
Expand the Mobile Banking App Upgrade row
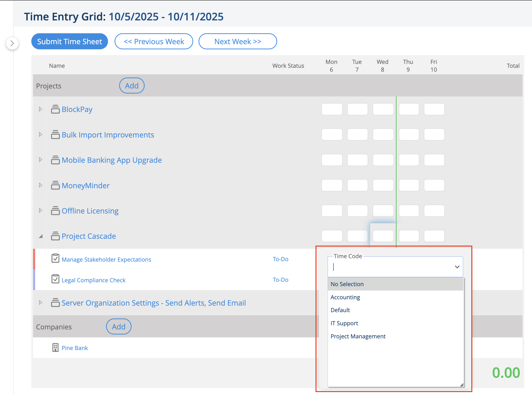(41, 160)
